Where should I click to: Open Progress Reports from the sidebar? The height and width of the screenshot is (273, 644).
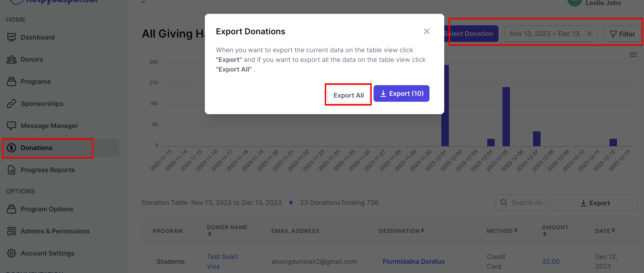point(47,170)
